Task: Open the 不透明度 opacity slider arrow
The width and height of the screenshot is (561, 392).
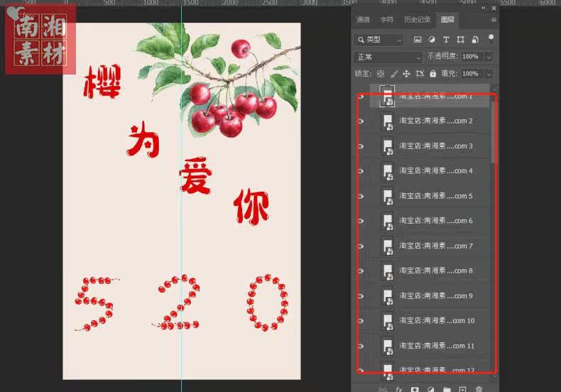Action: [x=489, y=57]
